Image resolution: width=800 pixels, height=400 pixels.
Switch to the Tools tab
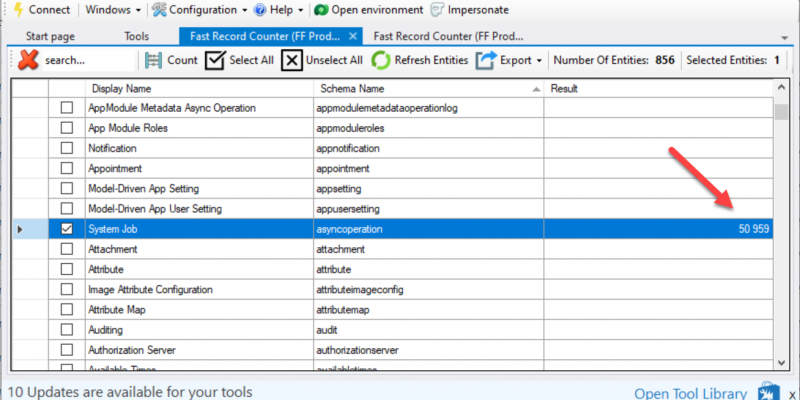click(x=137, y=36)
